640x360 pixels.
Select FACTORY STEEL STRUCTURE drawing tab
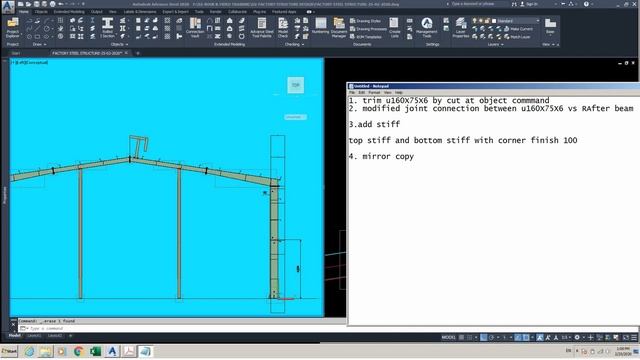coord(87,53)
